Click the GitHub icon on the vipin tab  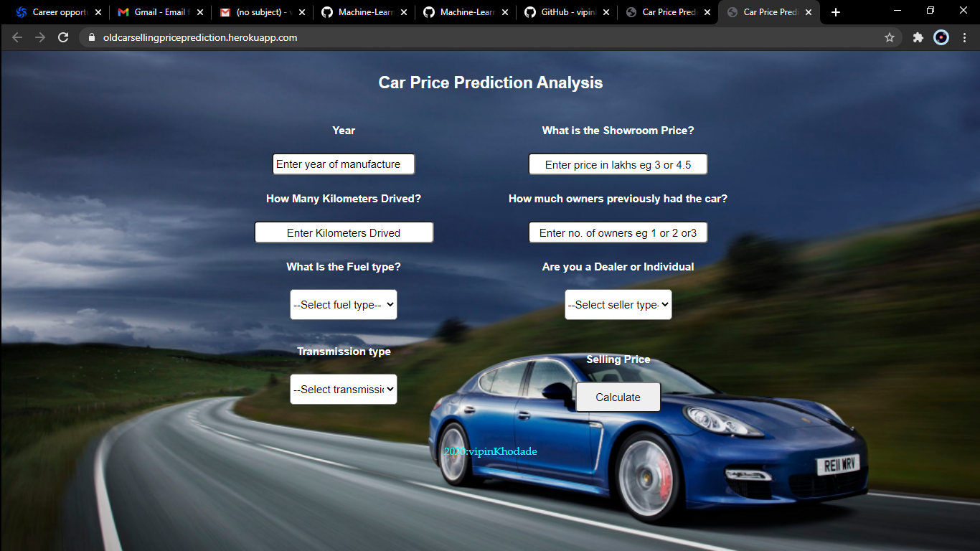click(529, 11)
